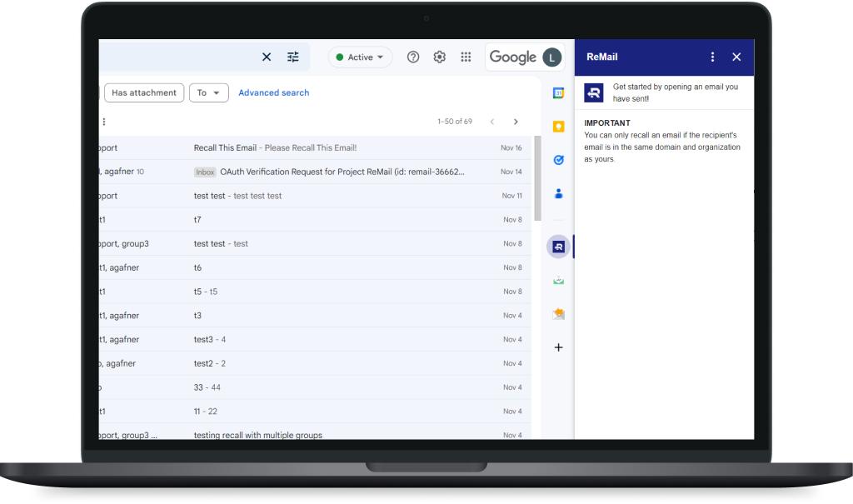
Task: Open Contacts side panel icon
Action: (559, 193)
